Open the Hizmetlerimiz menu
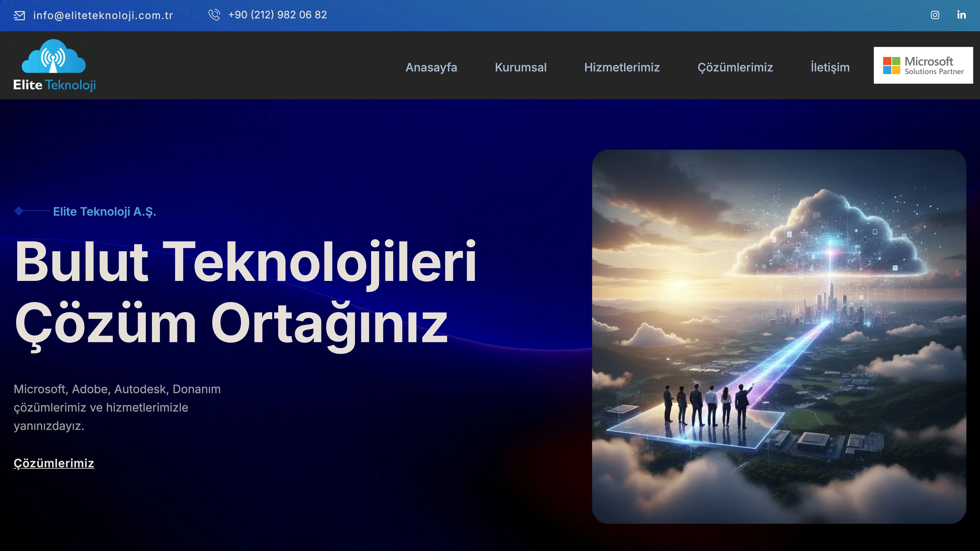 pos(622,67)
